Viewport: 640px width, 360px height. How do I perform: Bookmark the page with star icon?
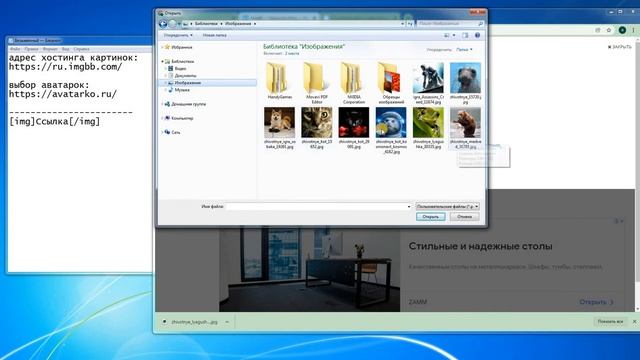pyautogui.click(x=609, y=30)
